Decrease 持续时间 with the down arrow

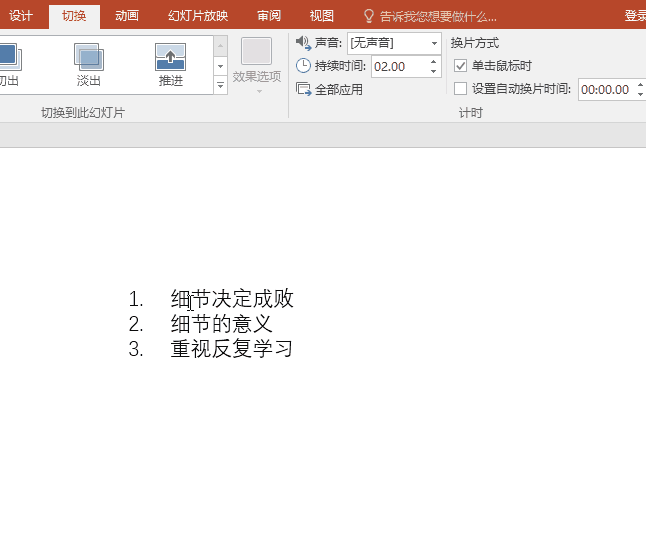433,71
